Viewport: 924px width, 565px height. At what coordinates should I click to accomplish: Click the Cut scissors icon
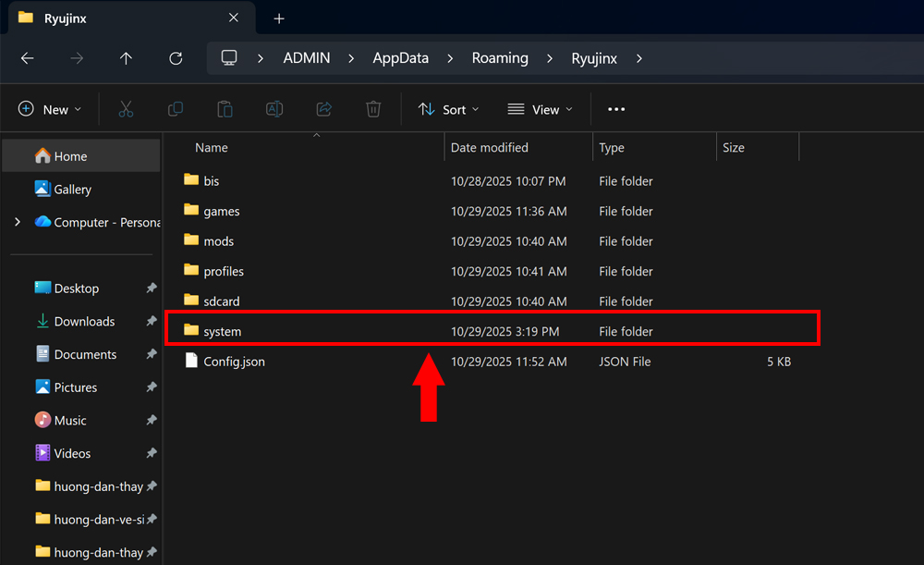pyautogui.click(x=126, y=109)
